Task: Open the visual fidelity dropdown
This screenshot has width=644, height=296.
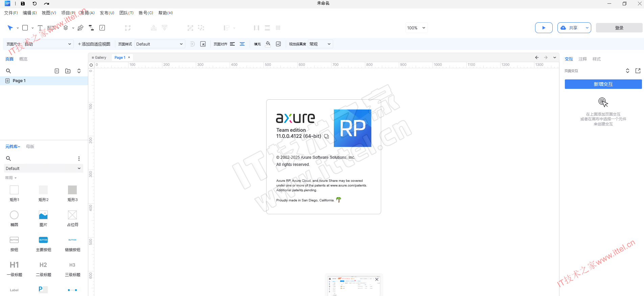Action: tap(320, 44)
